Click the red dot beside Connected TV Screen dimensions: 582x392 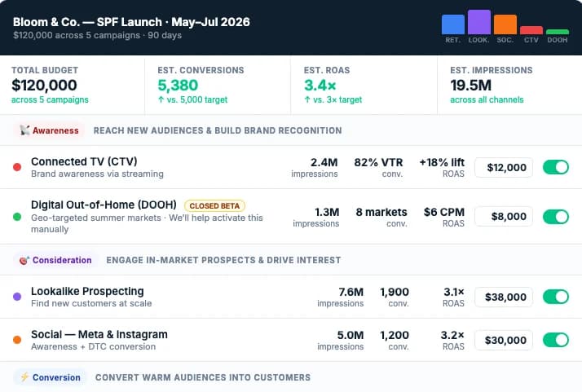17,167
